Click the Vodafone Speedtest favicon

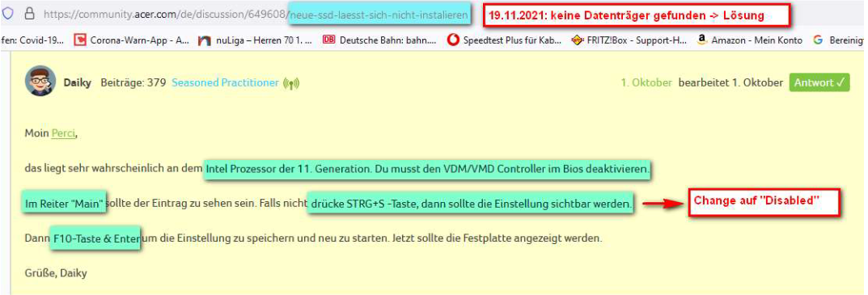point(453,40)
